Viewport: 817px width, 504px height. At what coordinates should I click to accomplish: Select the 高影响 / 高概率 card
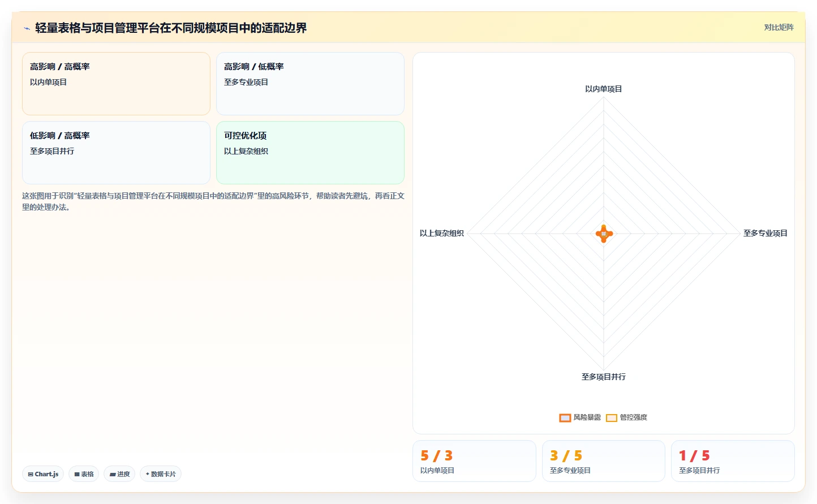point(116,84)
